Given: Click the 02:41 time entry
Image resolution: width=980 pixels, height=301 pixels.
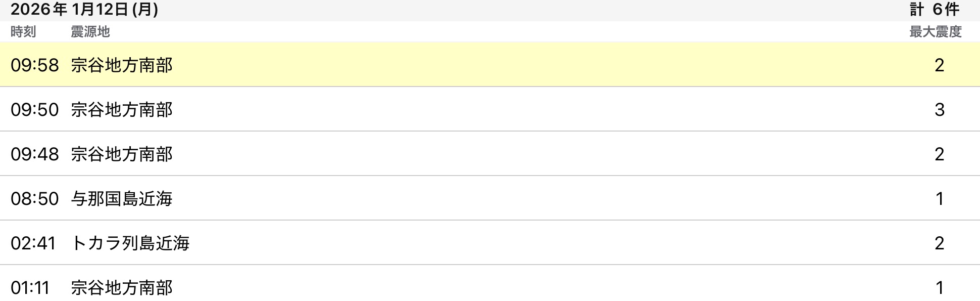Looking at the screenshot, I should (33, 243).
